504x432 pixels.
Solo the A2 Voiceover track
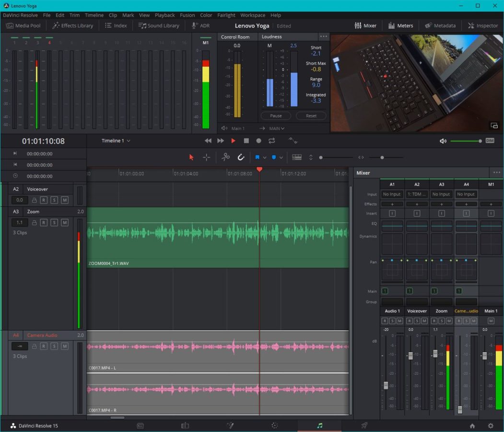(54, 200)
